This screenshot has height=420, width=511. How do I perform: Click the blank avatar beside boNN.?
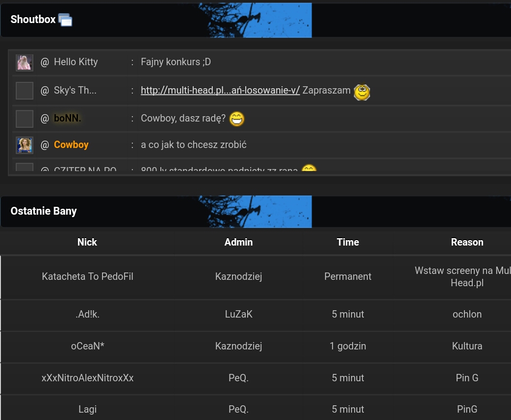tap(25, 119)
